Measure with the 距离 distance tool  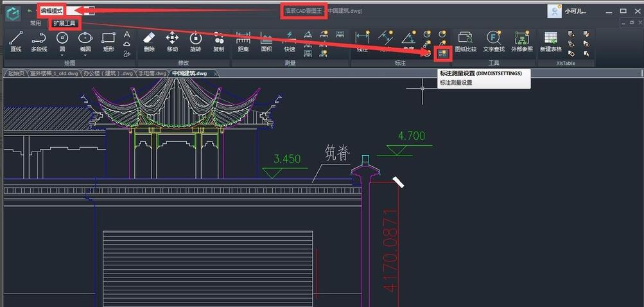(x=243, y=40)
